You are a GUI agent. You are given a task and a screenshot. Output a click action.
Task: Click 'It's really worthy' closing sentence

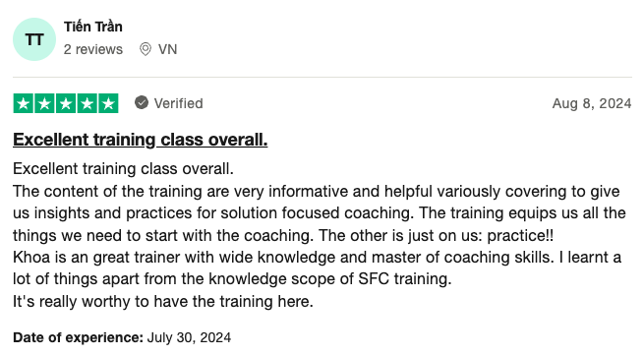[x=163, y=301]
